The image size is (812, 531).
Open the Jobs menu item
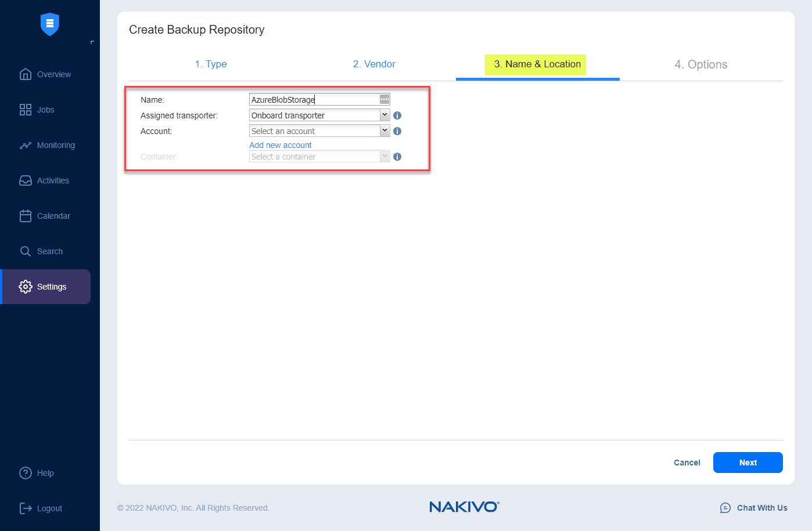pos(45,110)
